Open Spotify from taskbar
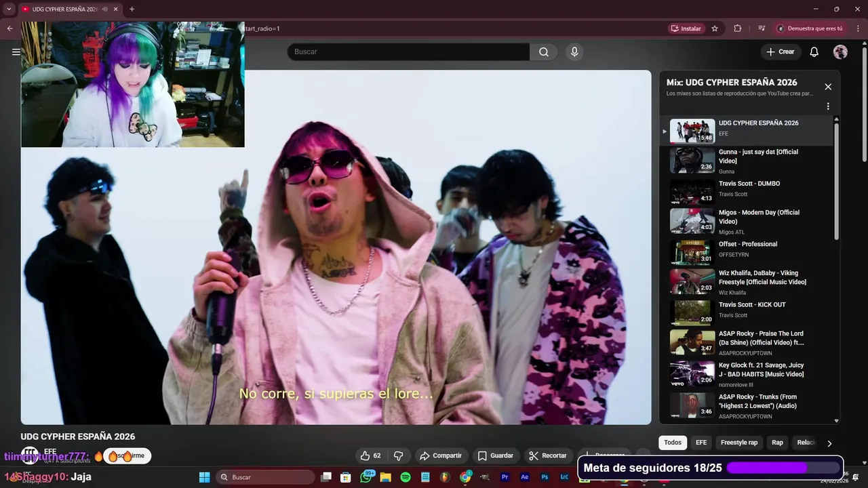868x488 pixels. 406,477
